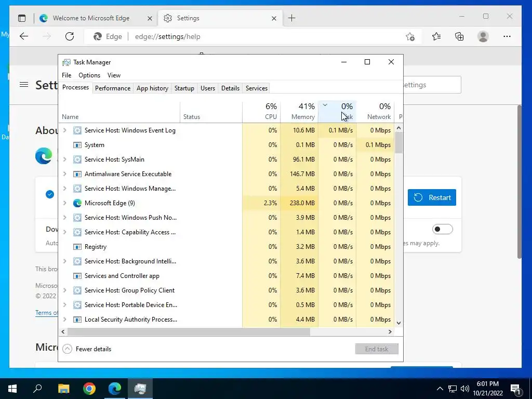This screenshot has height=399, width=532.
Task: Switch to the Startup tab
Action: 184,88
